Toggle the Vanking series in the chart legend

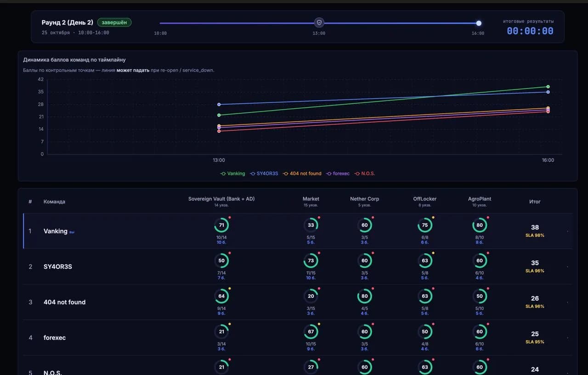click(233, 174)
